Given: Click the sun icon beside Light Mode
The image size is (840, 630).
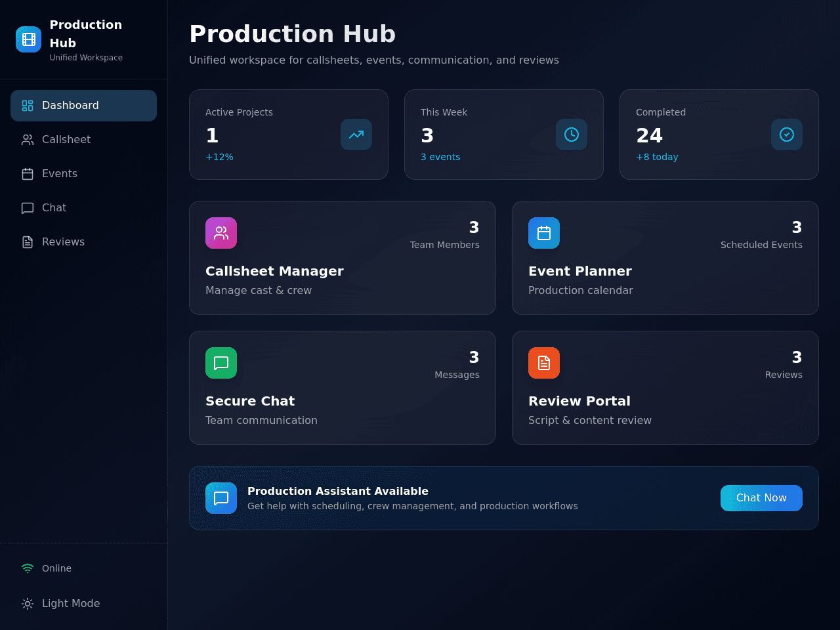Looking at the screenshot, I should coord(28,604).
